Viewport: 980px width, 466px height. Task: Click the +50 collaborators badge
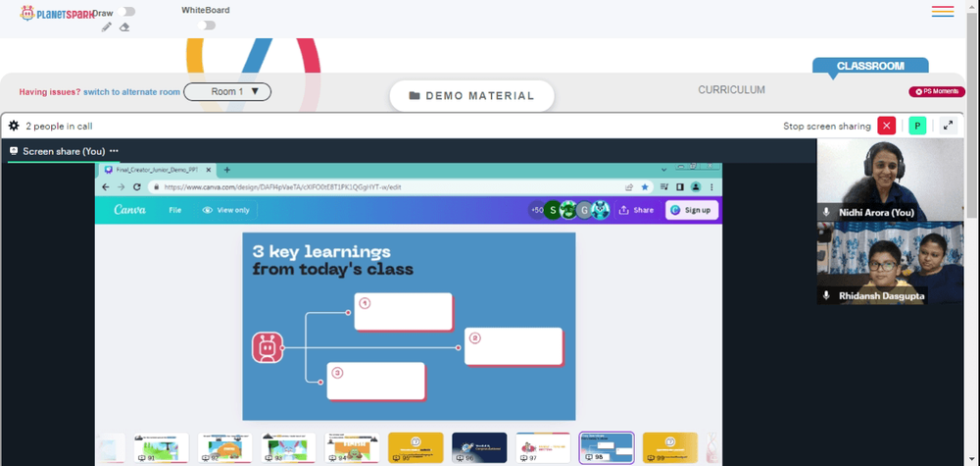tap(536, 210)
